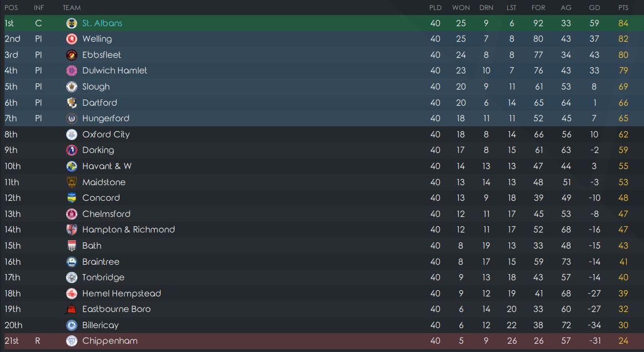
Task: Click the INF column header
Action: click(x=38, y=8)
